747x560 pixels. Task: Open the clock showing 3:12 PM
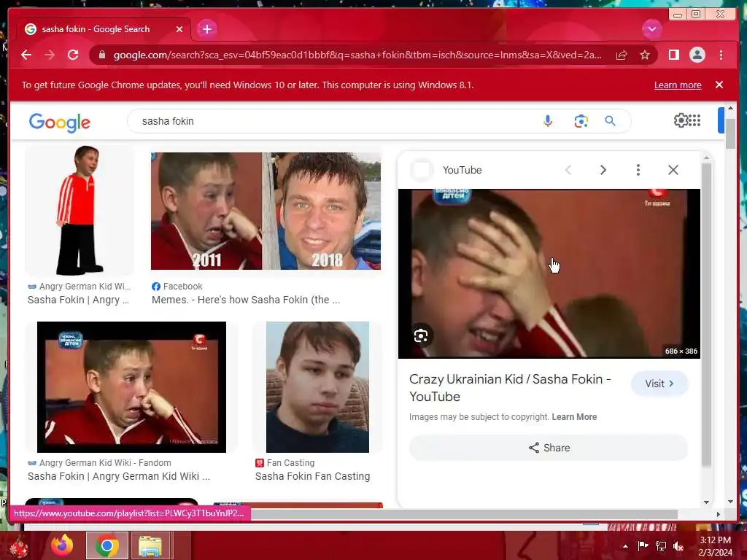[716, 546]
